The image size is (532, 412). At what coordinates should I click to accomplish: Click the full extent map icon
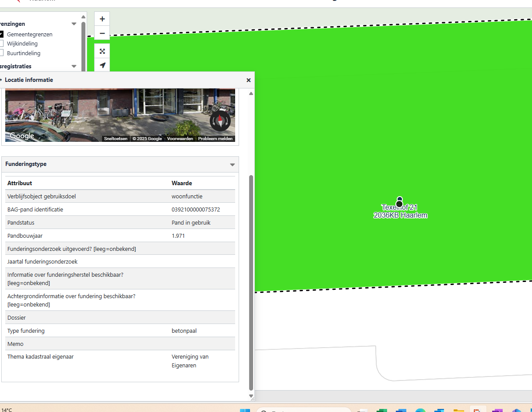[102, 51]
